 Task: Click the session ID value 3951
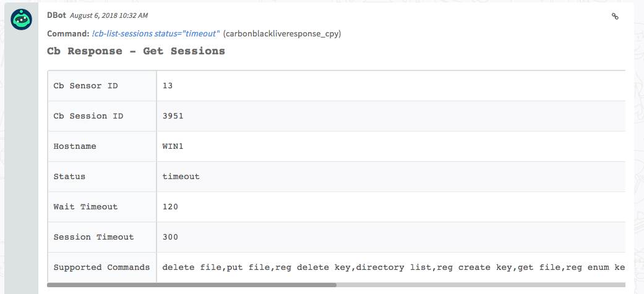tap(173, 116)
